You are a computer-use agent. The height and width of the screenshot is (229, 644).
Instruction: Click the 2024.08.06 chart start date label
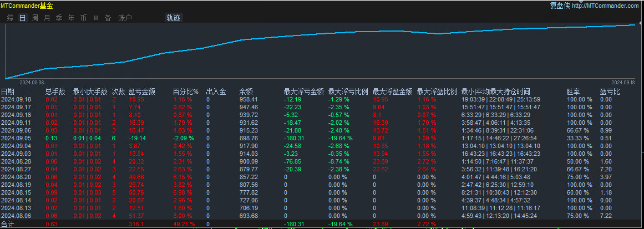[x=32, y=82]
